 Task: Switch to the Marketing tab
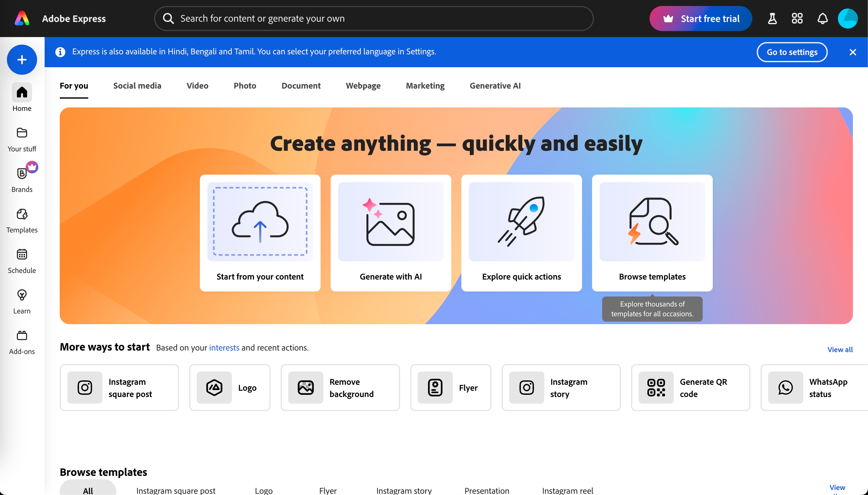[x=425, y=86]
